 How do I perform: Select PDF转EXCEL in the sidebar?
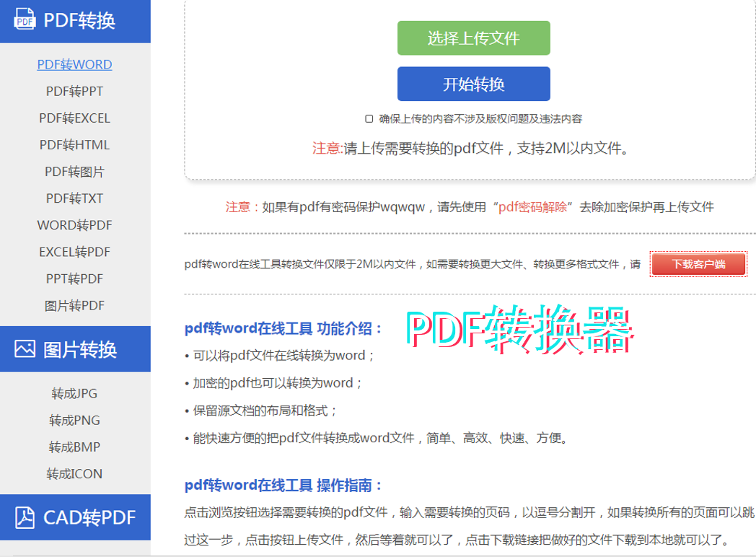(x=75, y=118)
